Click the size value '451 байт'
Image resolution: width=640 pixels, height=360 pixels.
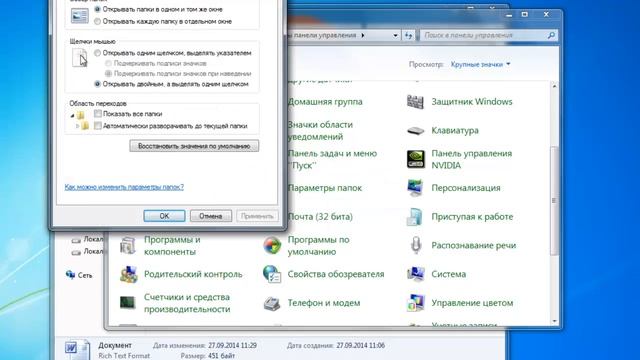[x=222, y=356]
